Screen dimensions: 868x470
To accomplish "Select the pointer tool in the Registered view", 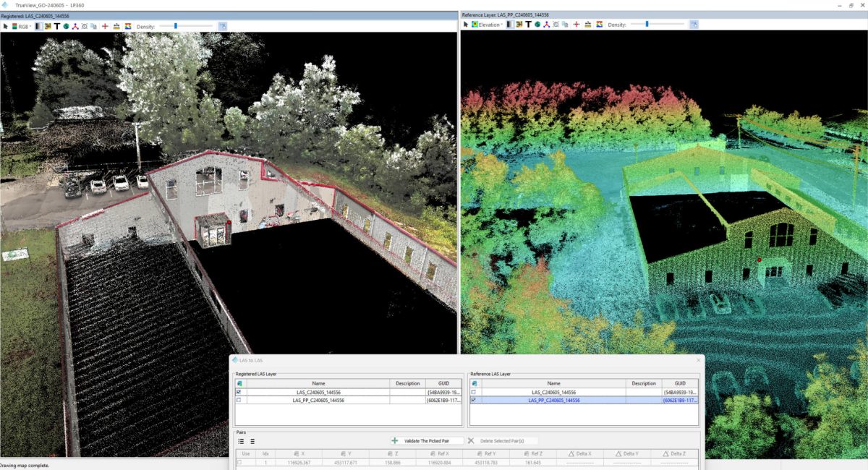I will coord(6,25).
